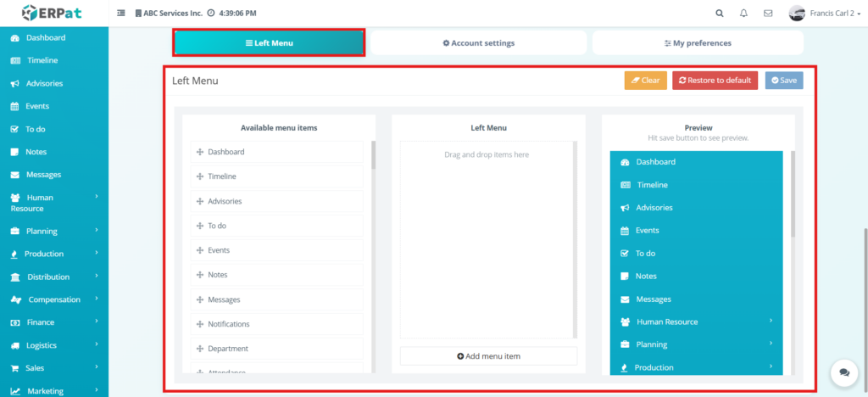Toggle sidebar with the hamburger icon
Image resolution: width=868 pixels, height=397 pixels.
[x=120, y=14]
